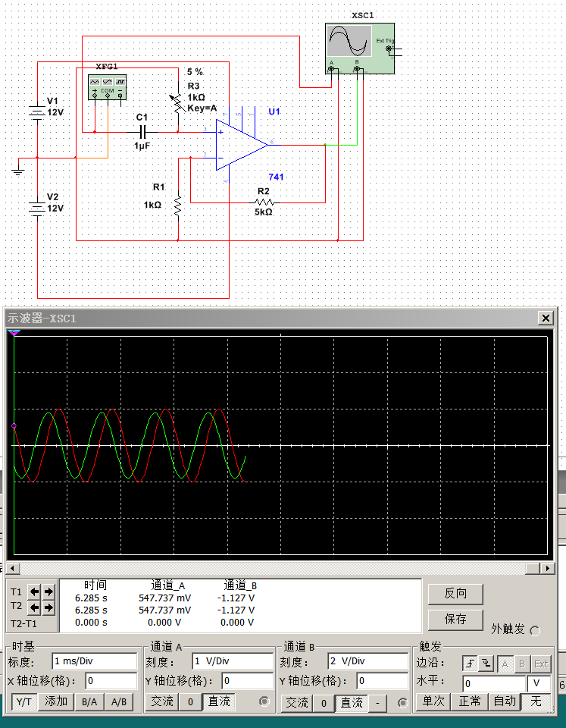Click the 通道 B 刻度 2 V/Div field
Viewport: 566px width, 728px height.
(x=367, y=661)
